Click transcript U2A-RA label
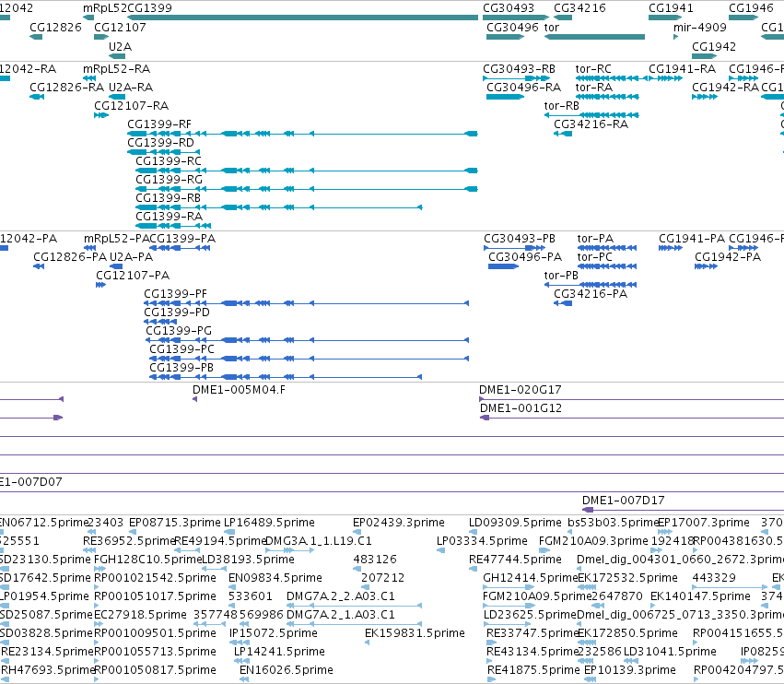The height and width of the screenshot is (684, 784). click(x=131, y=87)
